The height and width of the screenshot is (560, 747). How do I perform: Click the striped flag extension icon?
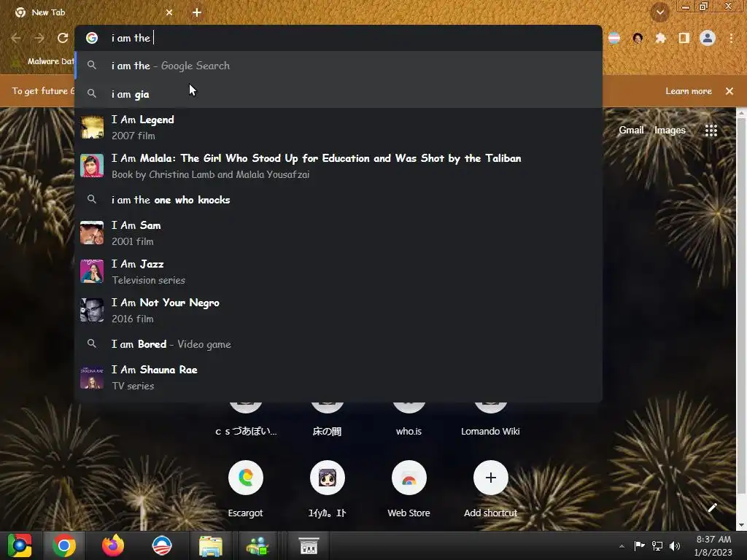(x=614, y=38)
